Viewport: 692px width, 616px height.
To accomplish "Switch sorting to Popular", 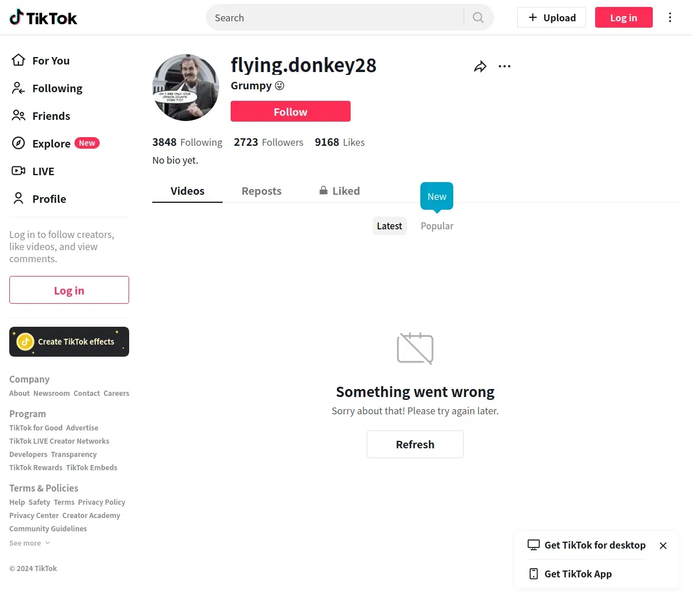I will tap(437, 226).
